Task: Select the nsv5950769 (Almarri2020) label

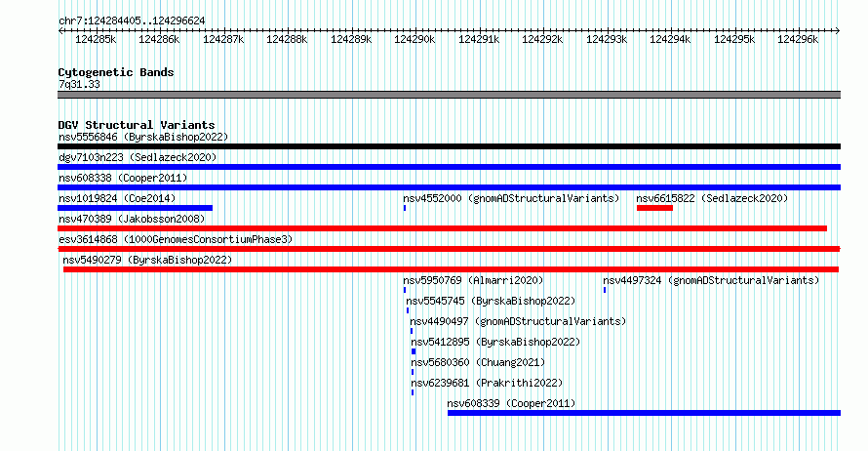Action: click(473, 280)
